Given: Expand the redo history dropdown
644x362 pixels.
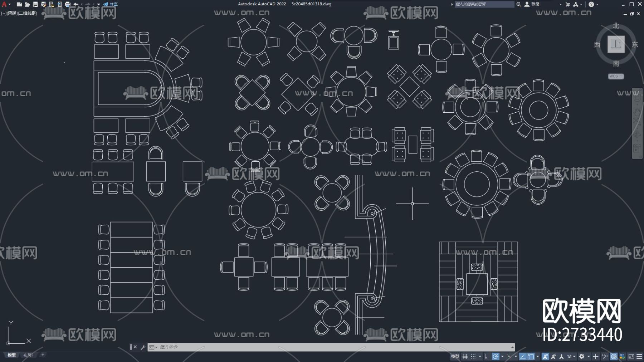Looking at the screenshot, I should [94, 4].
